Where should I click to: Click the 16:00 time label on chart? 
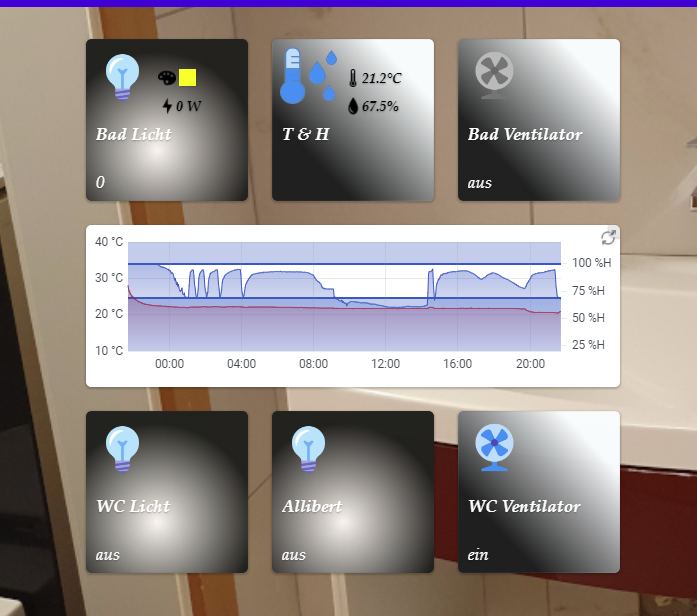(457, 364)
